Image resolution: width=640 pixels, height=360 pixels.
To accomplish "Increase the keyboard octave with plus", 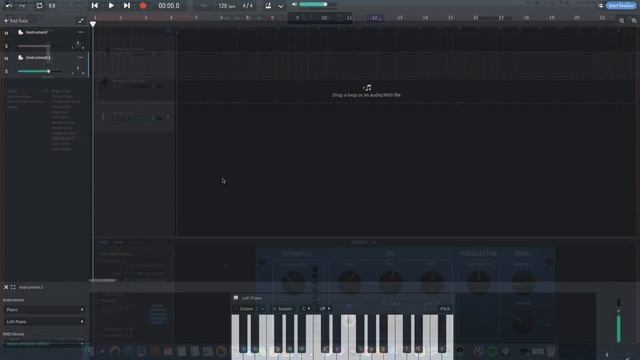I will pos(262,309).
